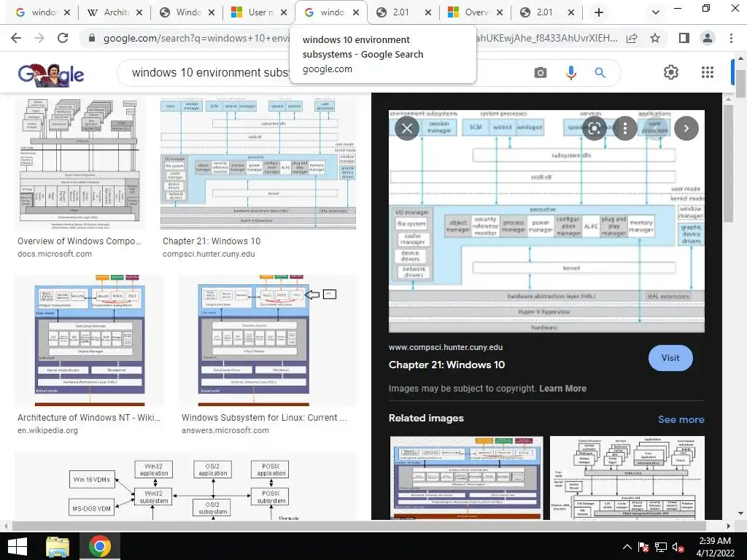The height and width of the screenshot is (560, 747).
Task: Go forward in browser history
Action: click(39, 38)
